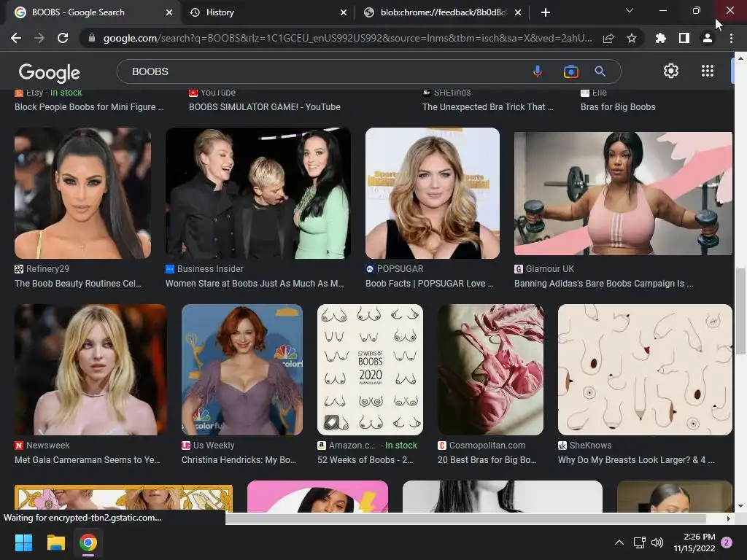
Task: Open the Us Weekly image thumbnail
Action: pyautogui.click(x=242, y=370)
